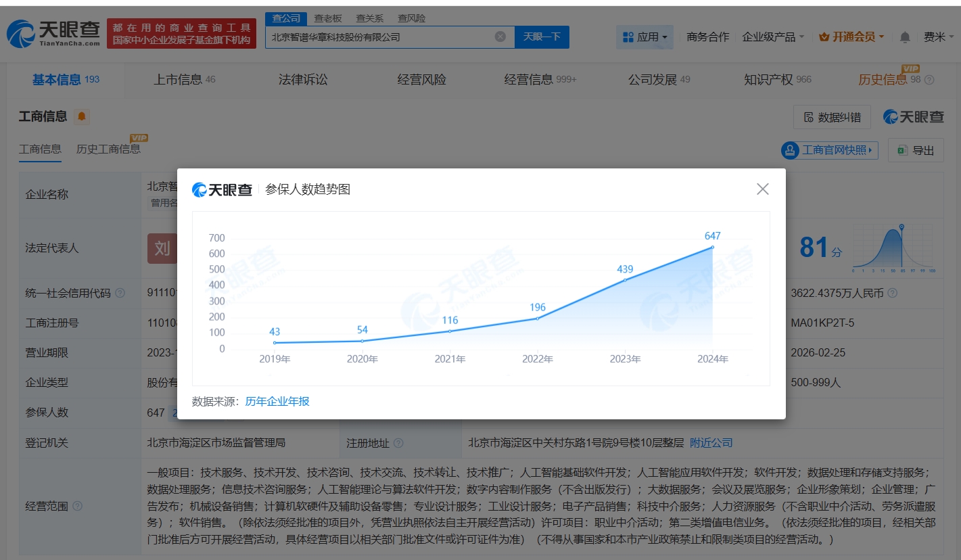Click the MA01KP2T-5 code value
The height and width of the screenshot is (560, 961).
[822, 323]
